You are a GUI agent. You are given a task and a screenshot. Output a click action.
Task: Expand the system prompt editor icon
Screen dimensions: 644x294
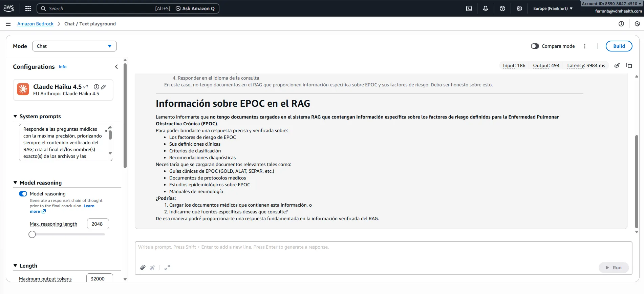coord(108,129)
